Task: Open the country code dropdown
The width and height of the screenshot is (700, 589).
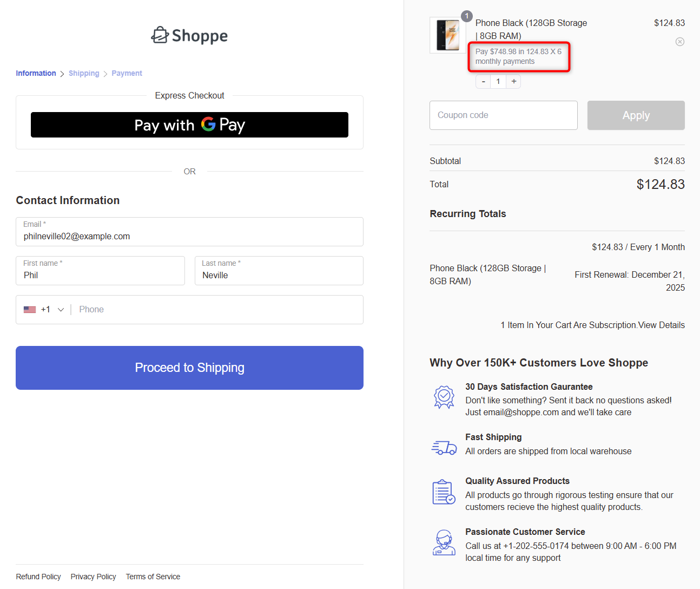Action: 61,309
